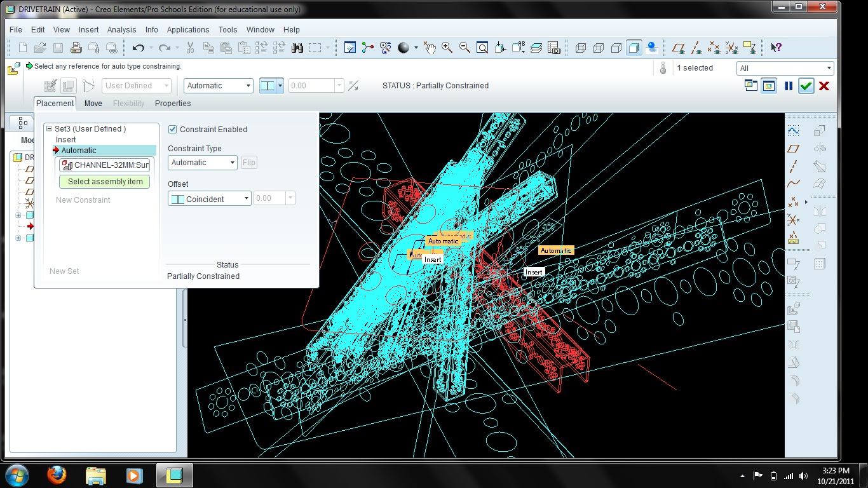Cancel placement with the red X

[824, 86]
